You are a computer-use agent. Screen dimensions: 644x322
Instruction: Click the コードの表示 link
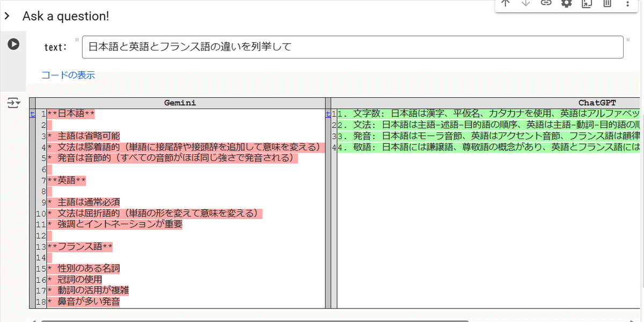click(x=68, y=75)
